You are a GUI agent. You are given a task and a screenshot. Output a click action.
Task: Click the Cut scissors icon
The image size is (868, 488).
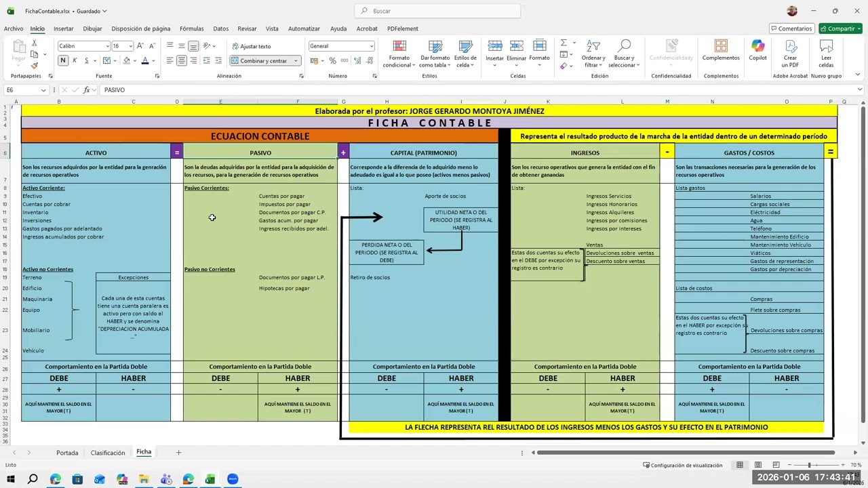pyautogui.click(x=34, y=43)
